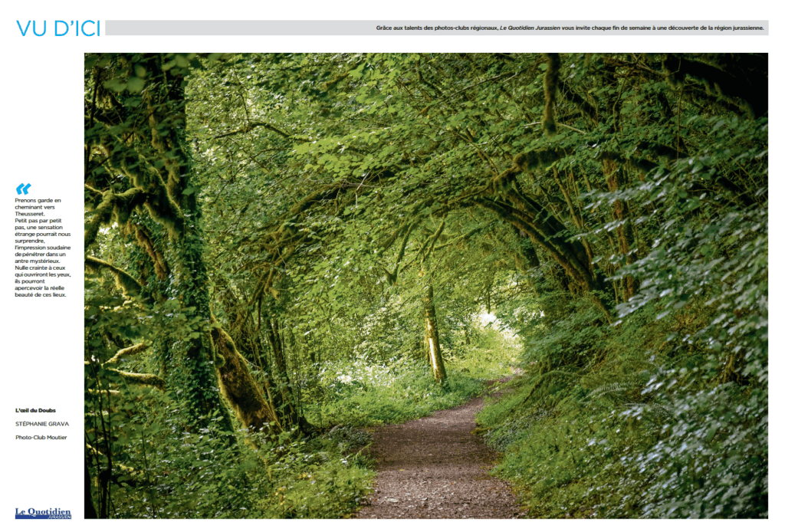The image size is (785, 532).
Task: Click the blue quotation mark icon
Action: point(23,189)
